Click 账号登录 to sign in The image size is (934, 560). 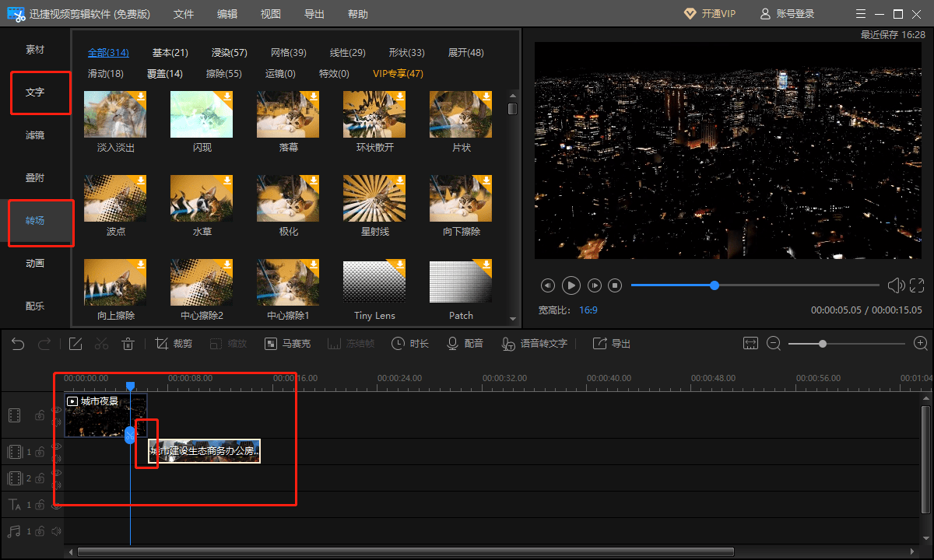(788, 14)
